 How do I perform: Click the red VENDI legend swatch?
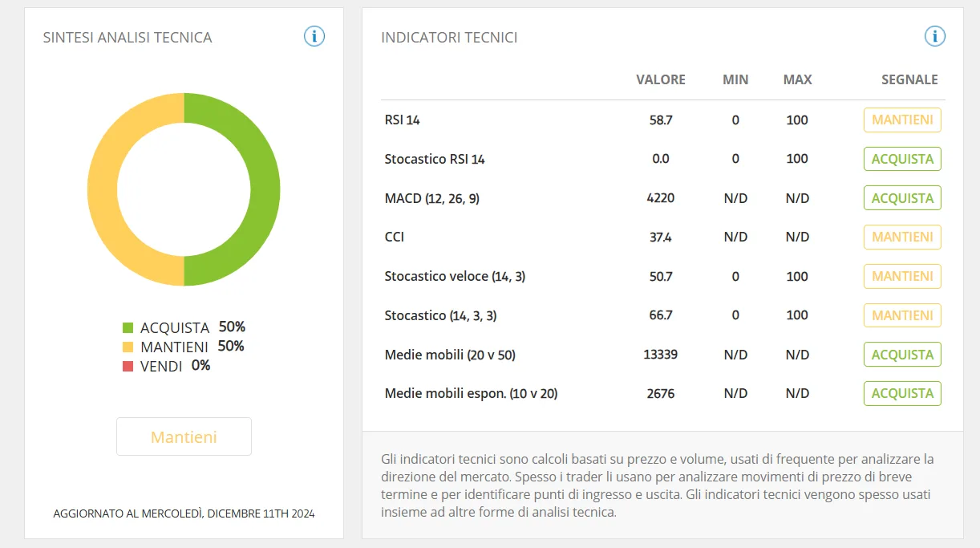coord(128,366)
